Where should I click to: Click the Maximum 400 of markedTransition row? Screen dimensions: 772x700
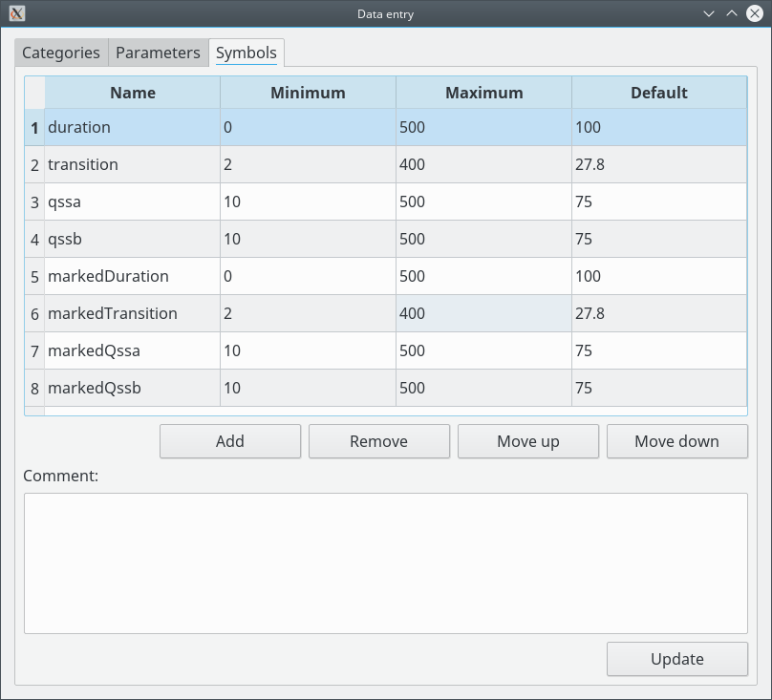484,313
